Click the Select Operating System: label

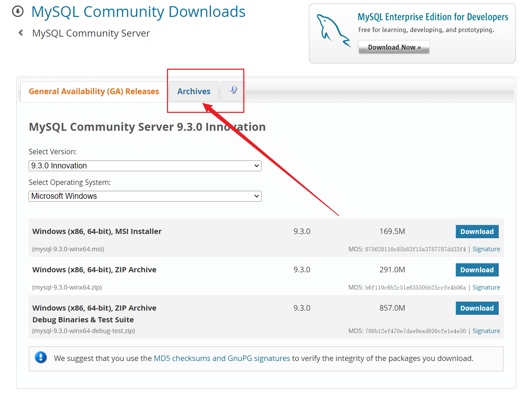click(x=70, y=183)
